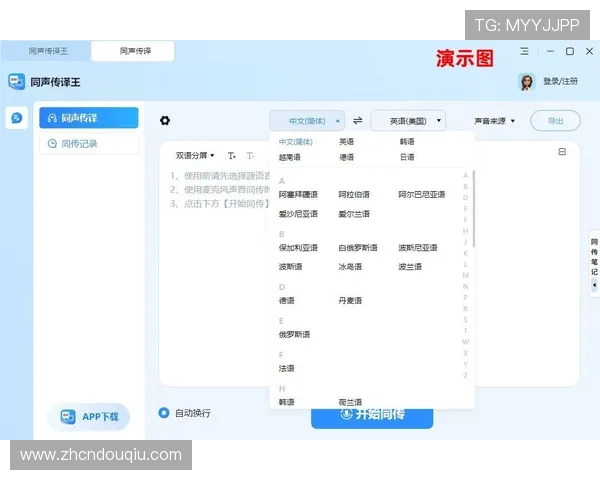Click the user avatar picture
This screenshot has height=480, width=600.
(527, 82)
